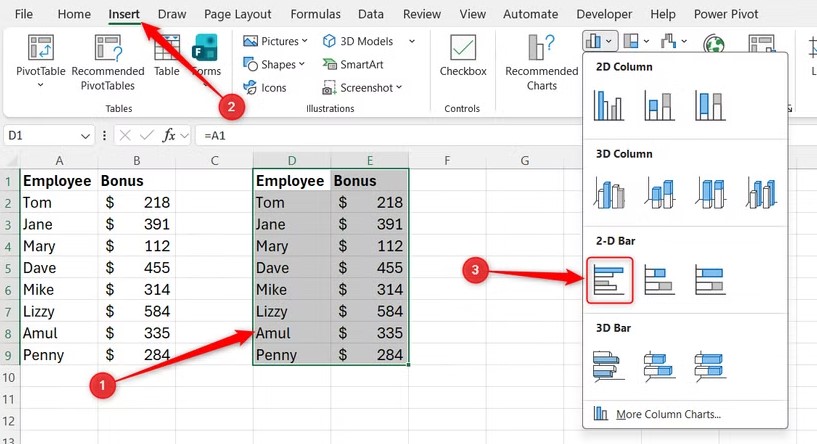Switch to the View tab
The width and height of the screenshot is (817, 444).
[473, 14]
